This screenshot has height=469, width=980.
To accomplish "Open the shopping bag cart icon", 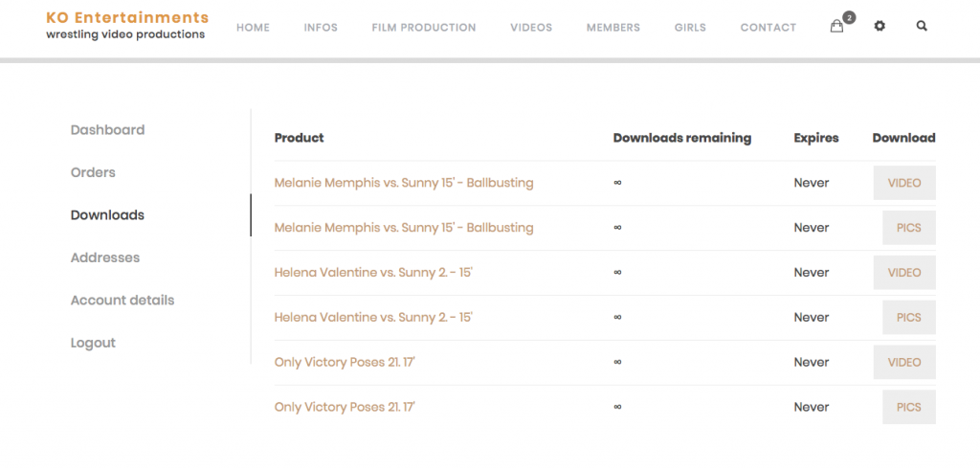I will click(x=836, y=26).
